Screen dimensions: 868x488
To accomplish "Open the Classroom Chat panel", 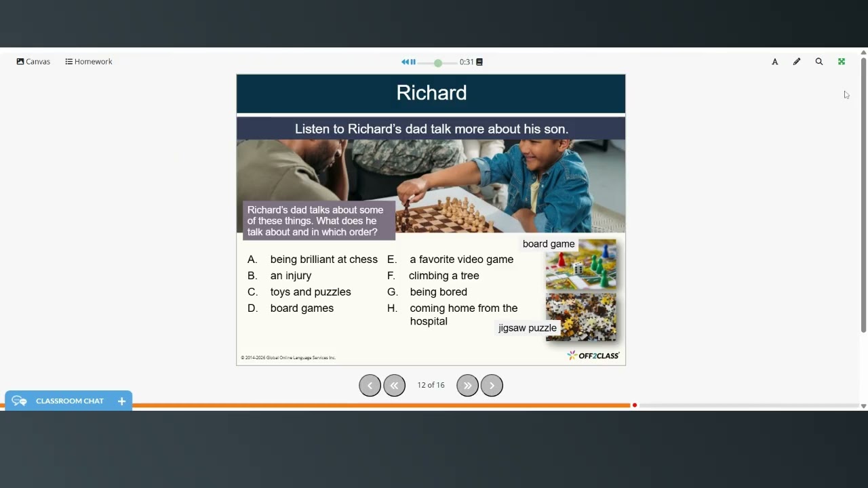I will click(68, 401).
